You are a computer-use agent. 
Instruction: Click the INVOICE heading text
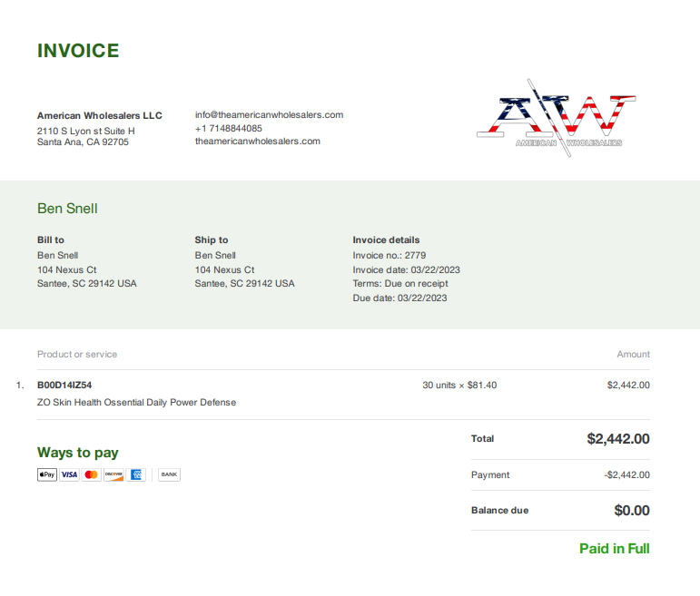pyautogui.click(x=78, y=51)
